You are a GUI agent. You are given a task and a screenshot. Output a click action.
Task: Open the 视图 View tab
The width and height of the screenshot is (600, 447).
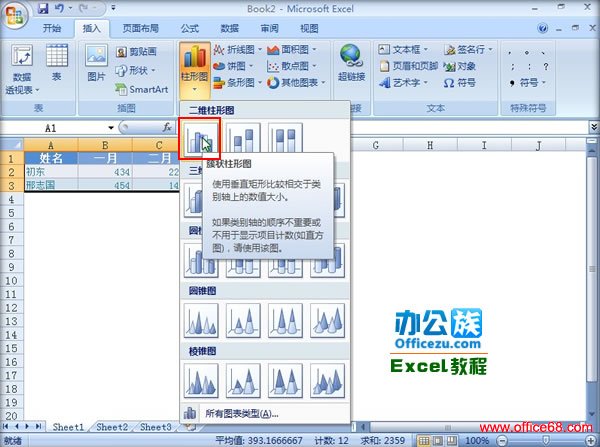coord(309,28)
